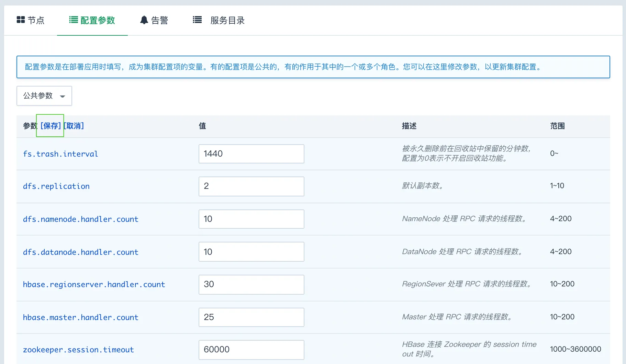Expand the 公共参数 dropdown

tap(44, 96)
